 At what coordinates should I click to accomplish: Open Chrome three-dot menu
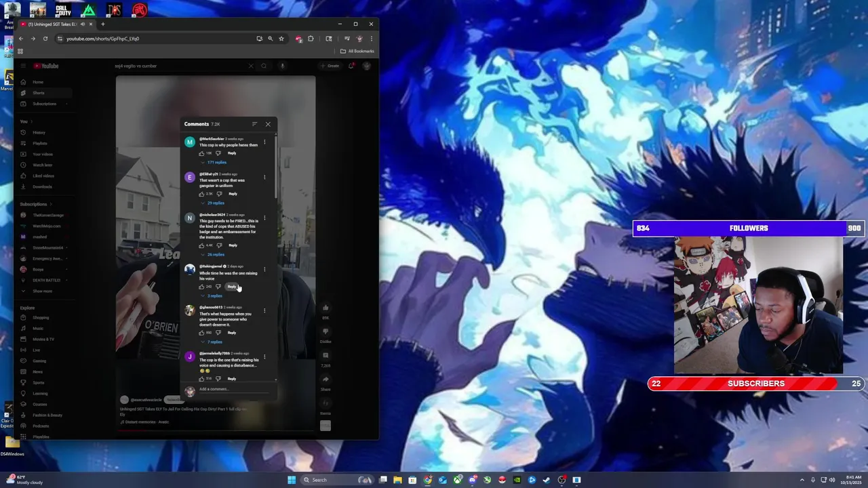pyautogui.click(x=371, y=39)
